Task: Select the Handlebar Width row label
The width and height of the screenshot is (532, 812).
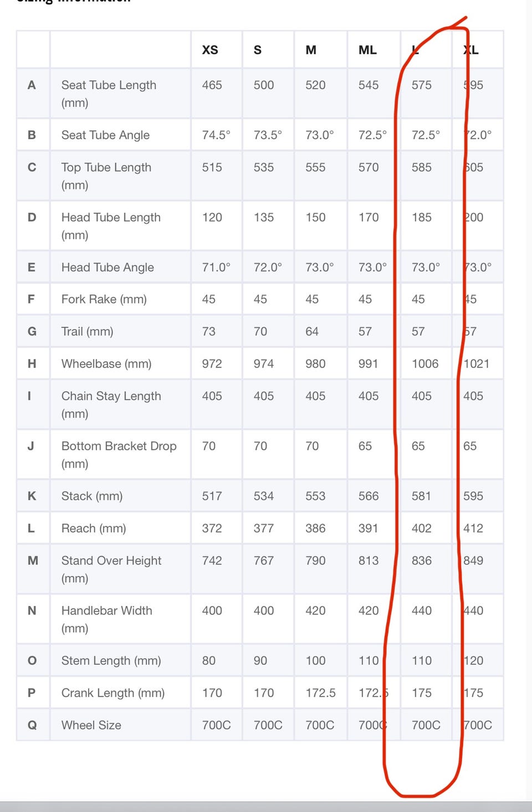Action: (106, 619)
